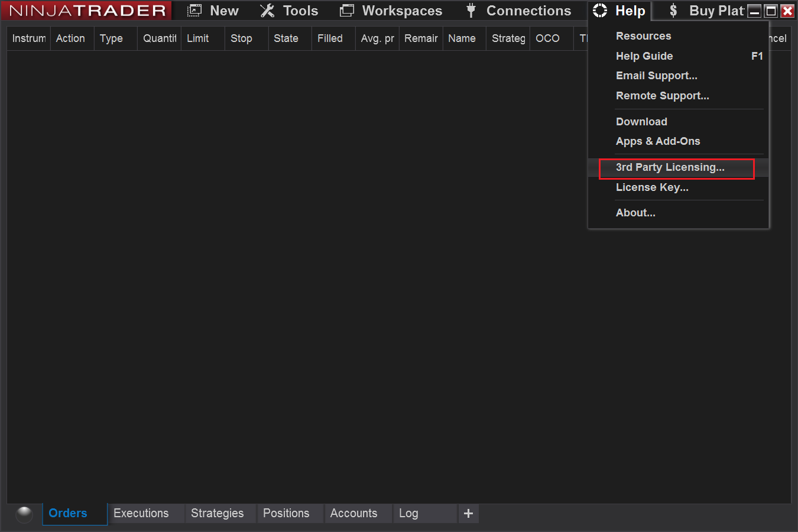Open the Workspaces menu

point(402,11)
